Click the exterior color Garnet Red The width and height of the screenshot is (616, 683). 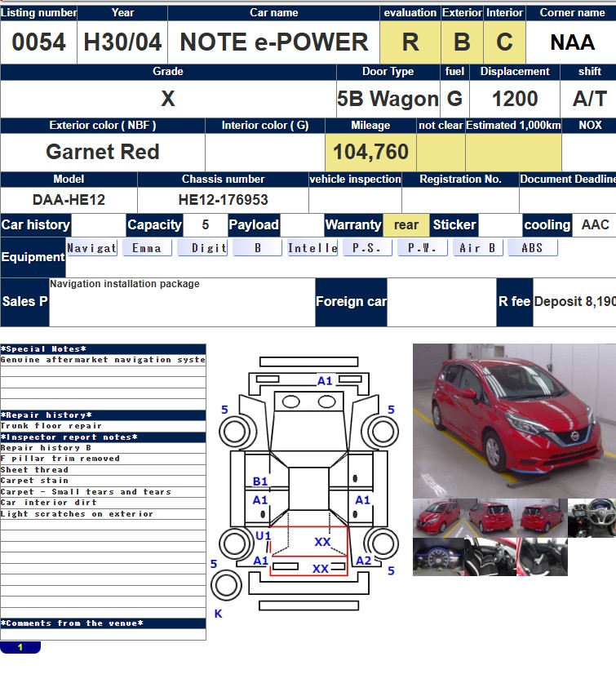[103, 152]
